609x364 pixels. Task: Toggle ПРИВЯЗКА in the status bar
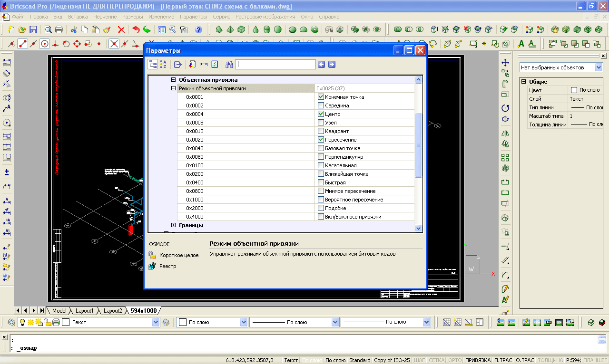coord(477,360)
